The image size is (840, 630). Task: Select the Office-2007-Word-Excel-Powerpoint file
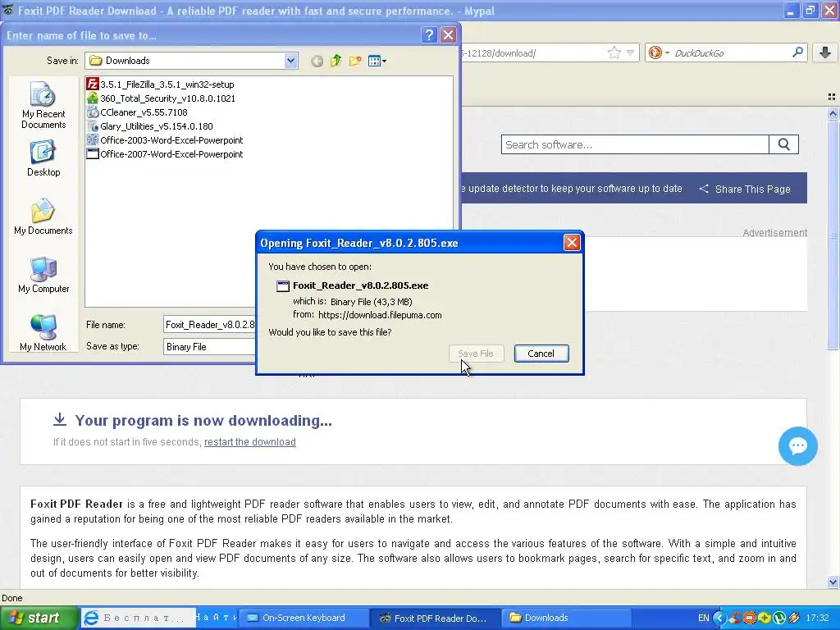pos(165,153)
